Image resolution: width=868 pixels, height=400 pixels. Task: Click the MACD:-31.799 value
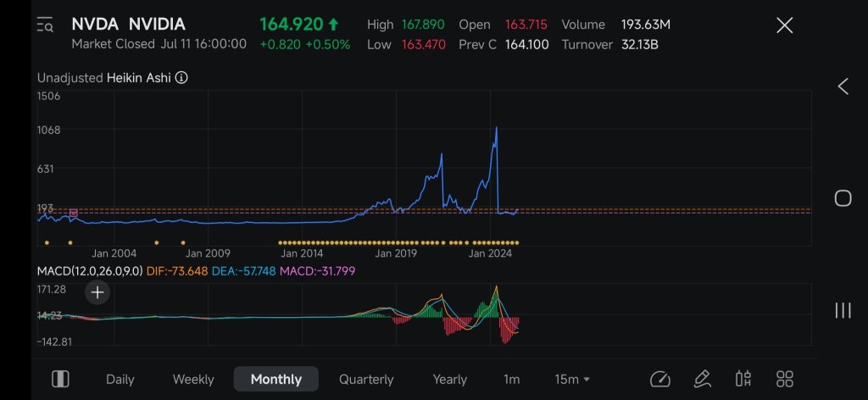click(317, 271)
